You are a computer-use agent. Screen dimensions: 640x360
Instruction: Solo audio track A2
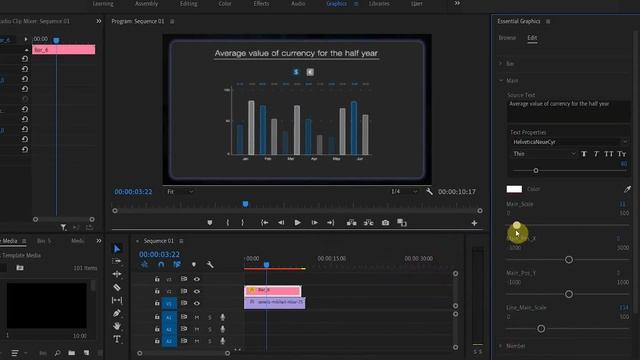tap(210, 329)
